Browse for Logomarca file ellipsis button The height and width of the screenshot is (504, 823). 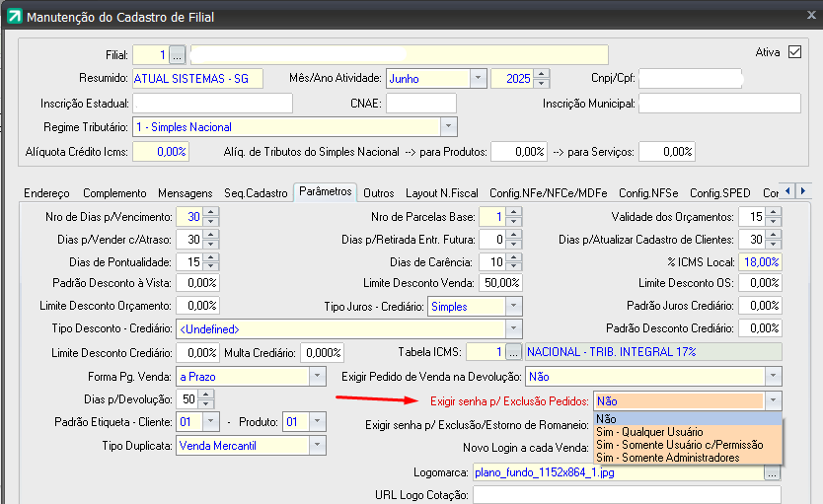pyautogui.click(x=772, y=473)
